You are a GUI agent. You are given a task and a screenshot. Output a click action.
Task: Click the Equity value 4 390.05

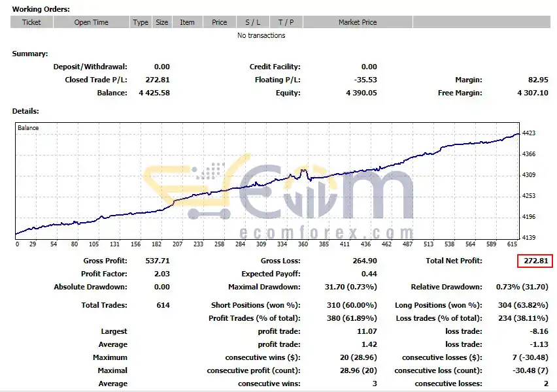[x=362, y=93]
